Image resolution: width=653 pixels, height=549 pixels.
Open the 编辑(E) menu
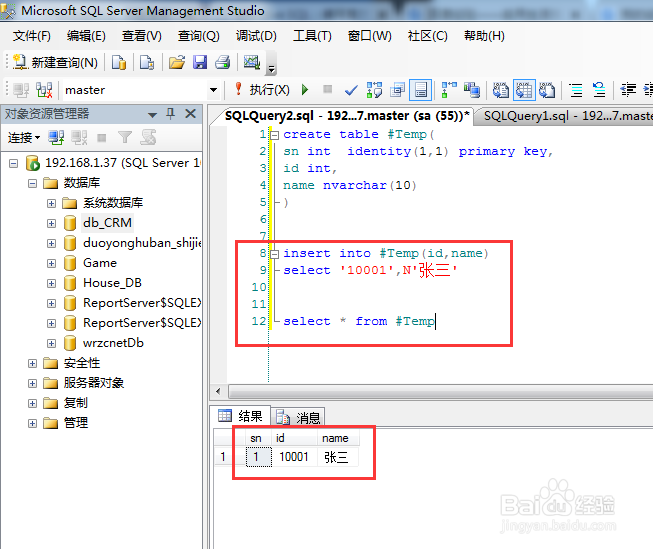pos(86,36)
